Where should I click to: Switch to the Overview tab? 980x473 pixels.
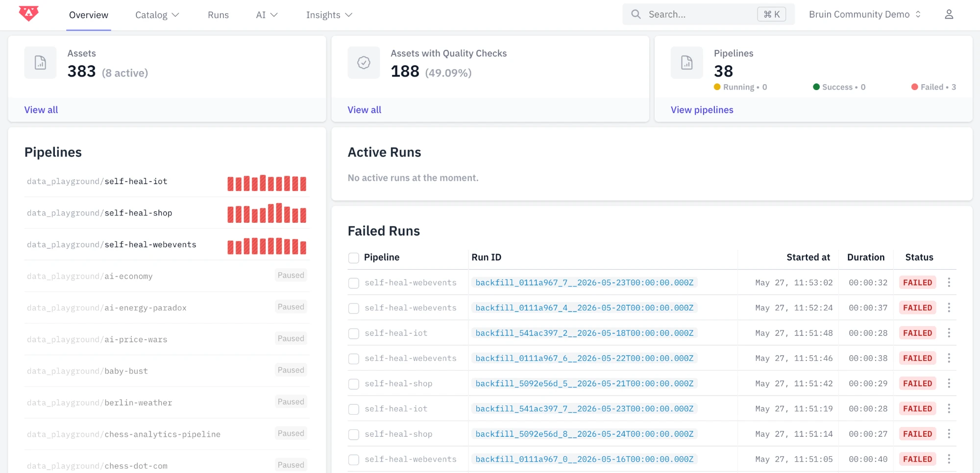(x=89, y=15)
